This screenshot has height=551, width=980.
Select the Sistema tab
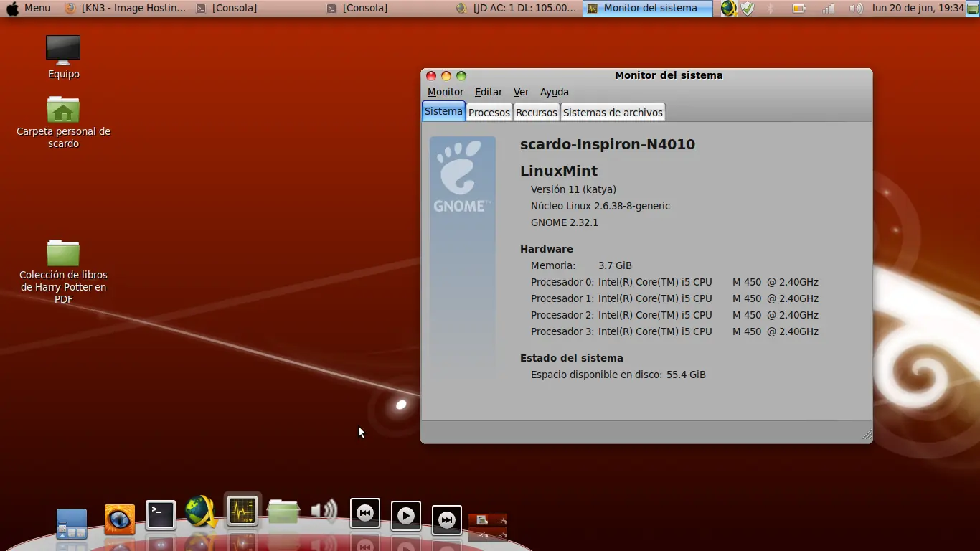point(443,111)
